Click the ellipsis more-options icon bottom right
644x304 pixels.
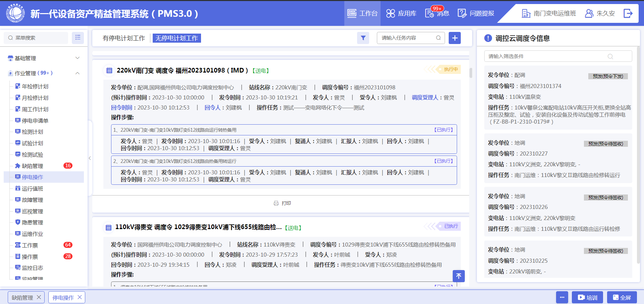[562, 297]
